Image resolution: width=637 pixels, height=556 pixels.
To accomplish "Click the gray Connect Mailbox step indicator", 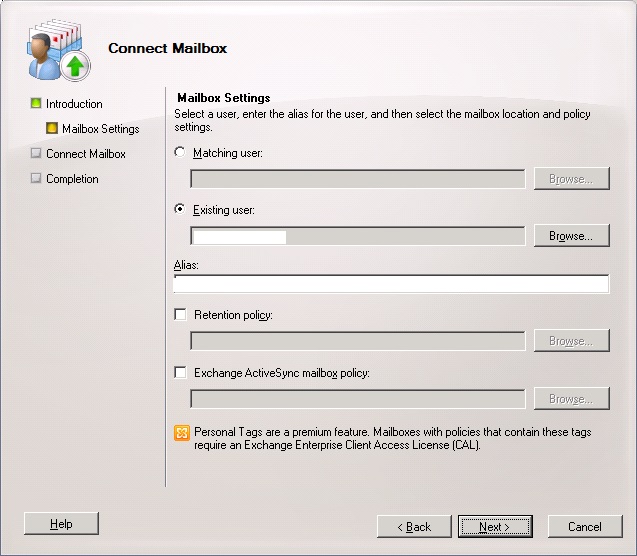I will tap(36, 153).
